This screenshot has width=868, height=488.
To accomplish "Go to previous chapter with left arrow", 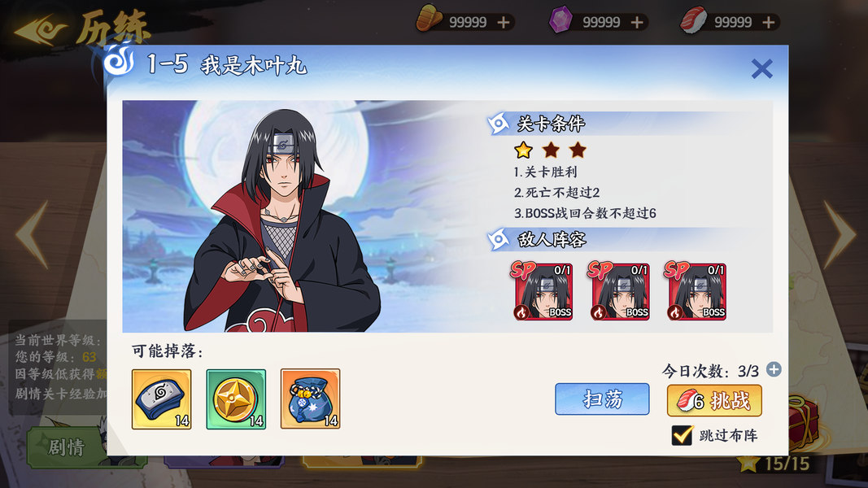I will coord(33,234).
